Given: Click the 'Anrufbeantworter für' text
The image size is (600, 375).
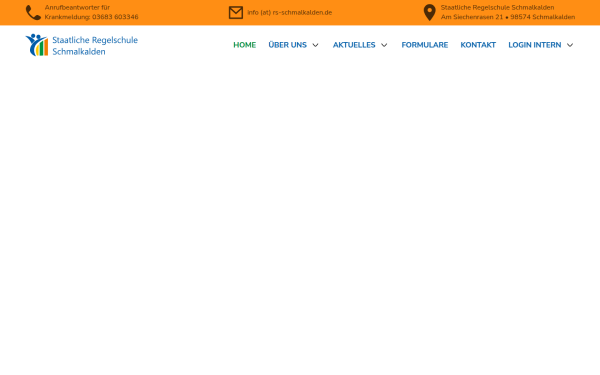Looking at the screenshot, I should click(77, 8).
